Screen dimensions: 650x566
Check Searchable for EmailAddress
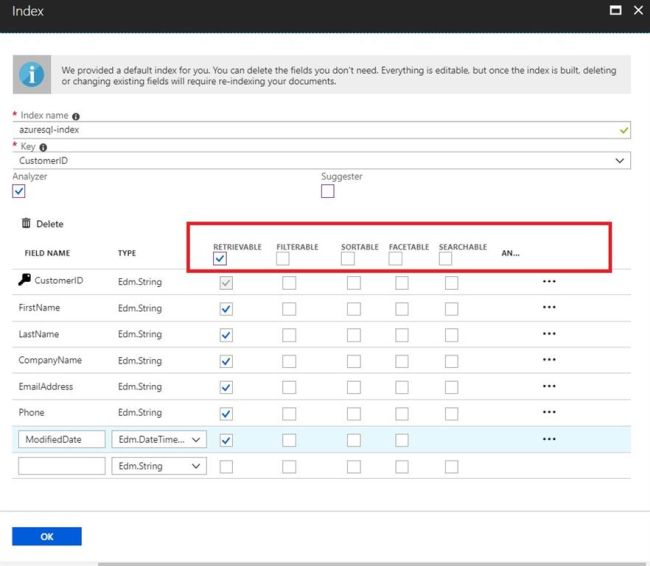[451, 387]
